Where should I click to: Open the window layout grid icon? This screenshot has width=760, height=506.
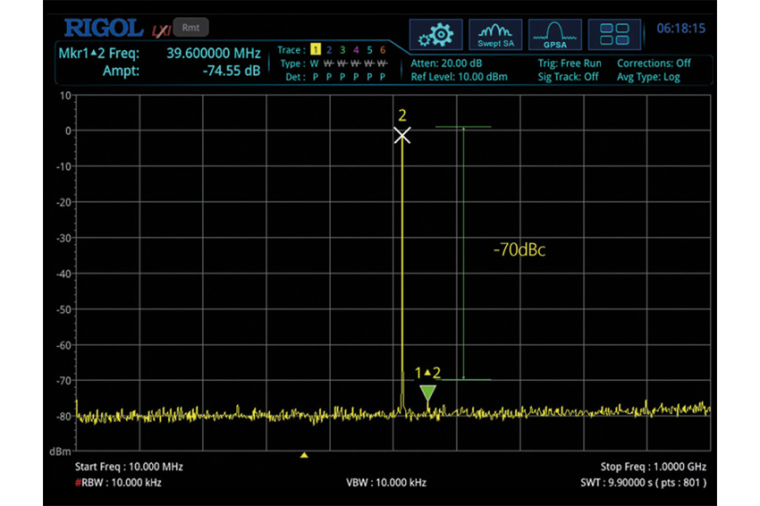614,34
